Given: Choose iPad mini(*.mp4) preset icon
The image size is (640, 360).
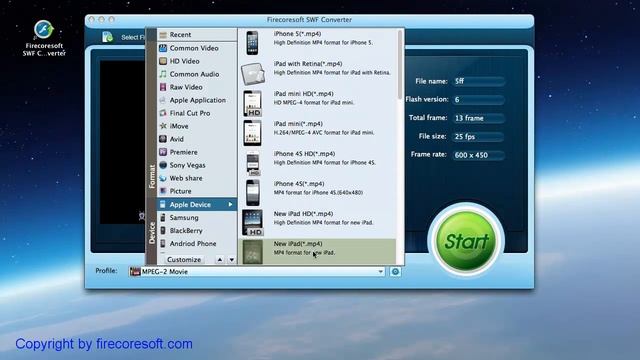Looking at the screenshot, I should click(253, 133).
